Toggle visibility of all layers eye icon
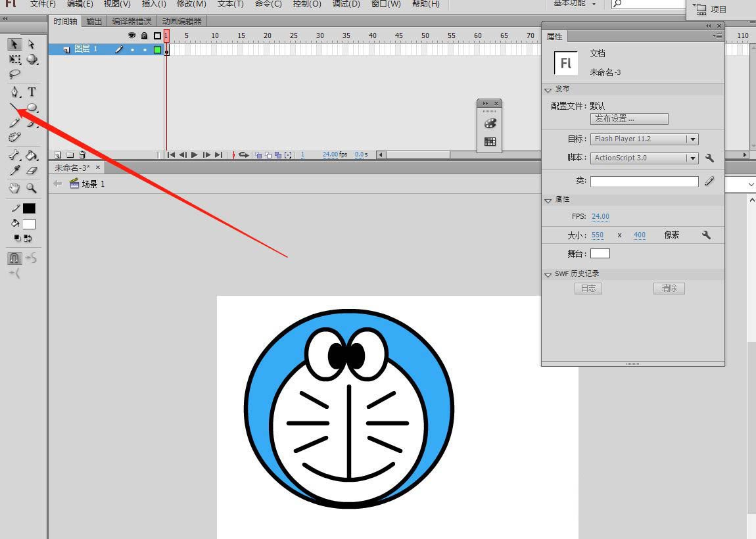This screenshot has height=539, width=756. (131, 35)
